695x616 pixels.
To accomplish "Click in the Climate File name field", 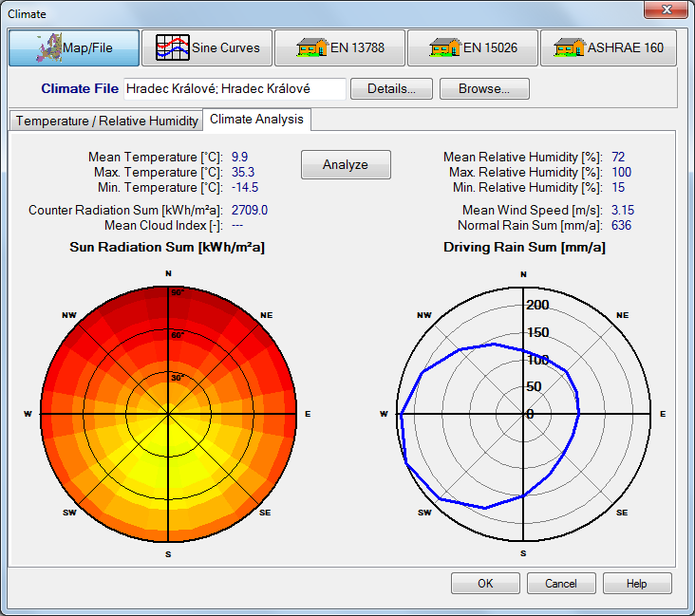I will pos(235,89).
